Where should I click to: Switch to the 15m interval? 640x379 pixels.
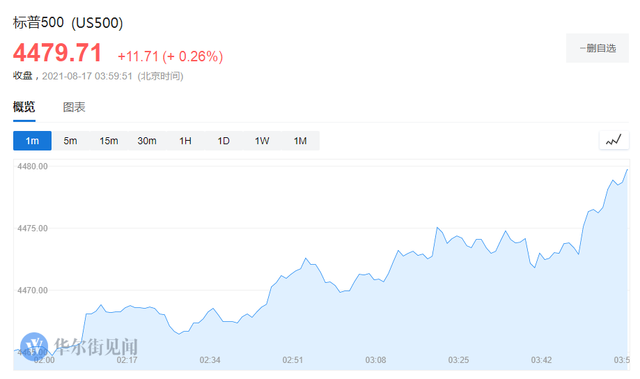[109, 141]
